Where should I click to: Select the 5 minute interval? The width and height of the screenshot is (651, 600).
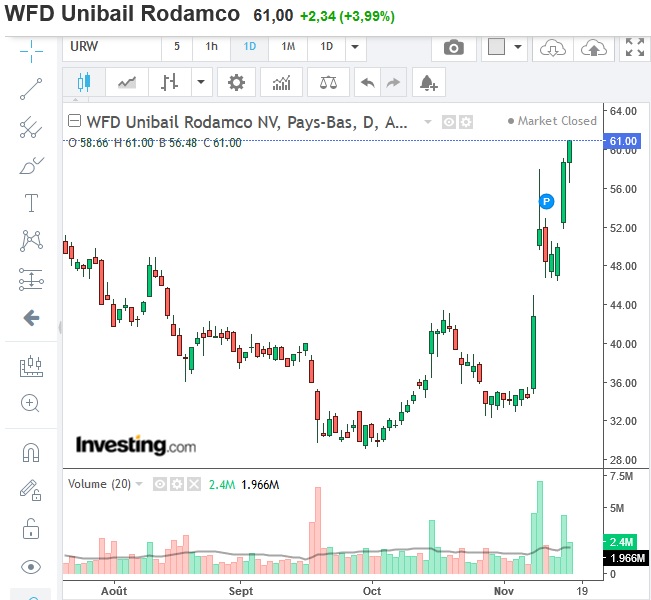point(177,47)
